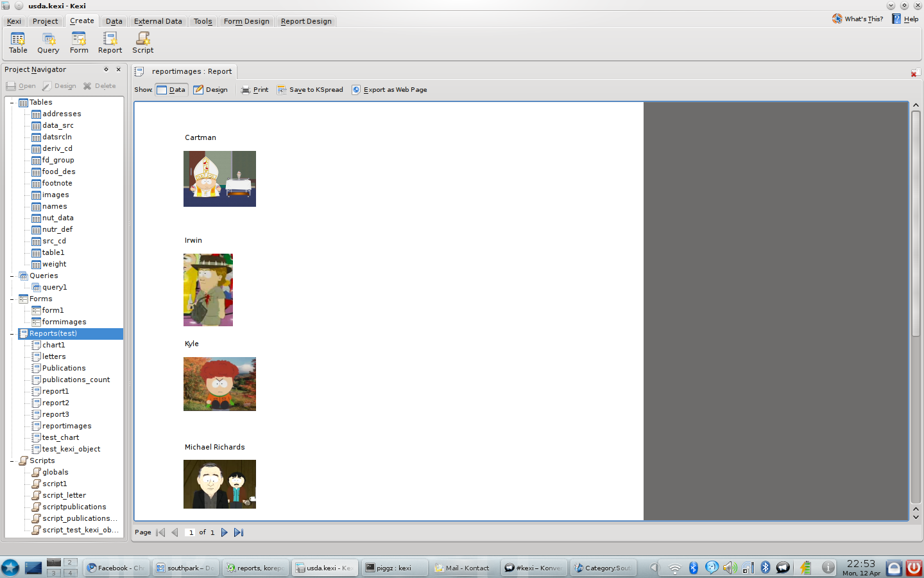Select the nut_data table
Screen dimensions: 924x578
point(58,218)
